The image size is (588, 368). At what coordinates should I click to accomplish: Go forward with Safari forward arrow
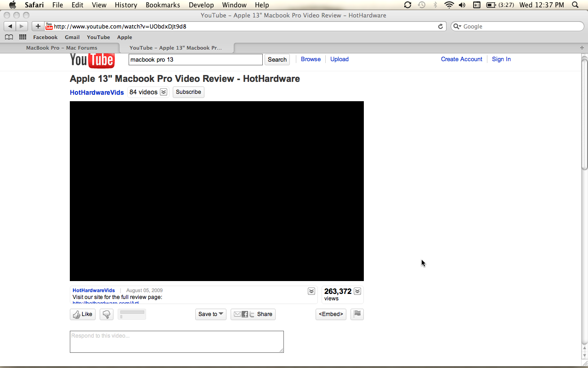tap(22, 26)
